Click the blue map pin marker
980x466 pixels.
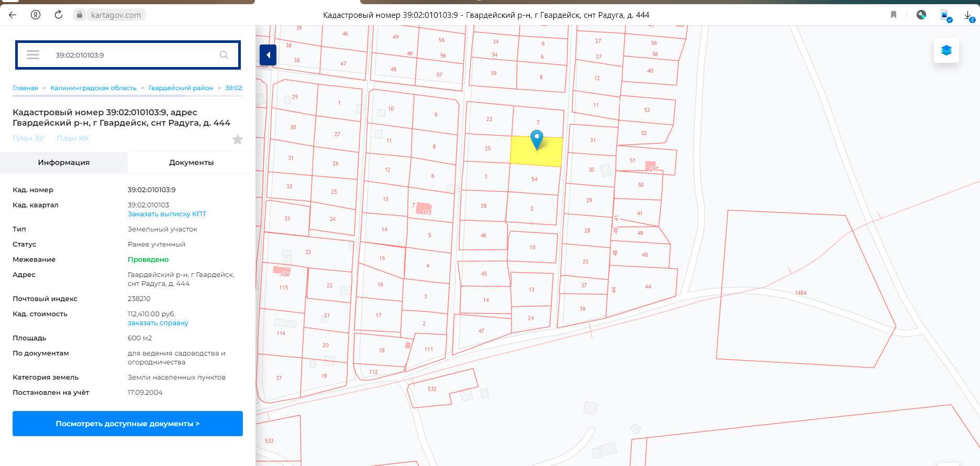[537, 140]
